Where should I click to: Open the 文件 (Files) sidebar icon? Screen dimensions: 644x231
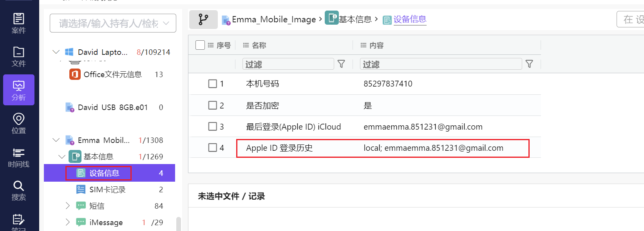(18, 57)
